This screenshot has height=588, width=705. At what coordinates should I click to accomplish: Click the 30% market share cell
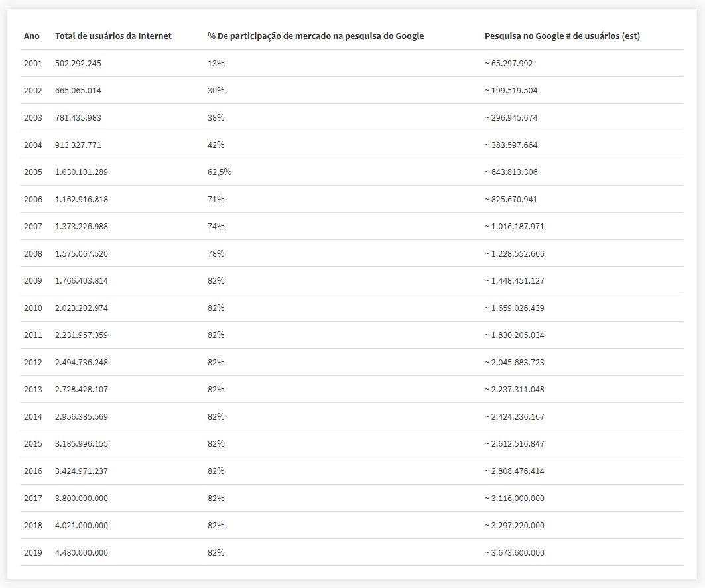point(216,91)
